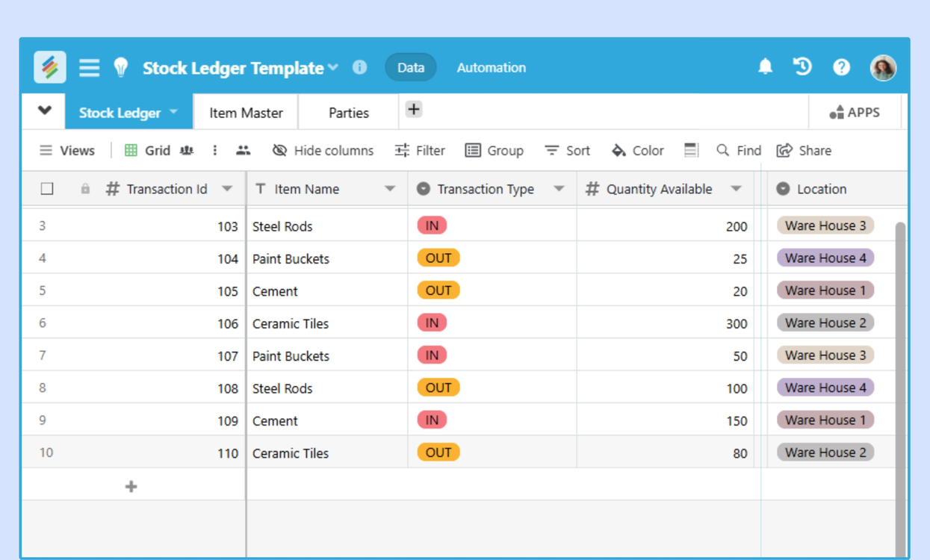Image resolution: width=930 pixels, height=560 pixels.
Task: Expand the Transaction Type column dropdown
Action: click(559, 189)
